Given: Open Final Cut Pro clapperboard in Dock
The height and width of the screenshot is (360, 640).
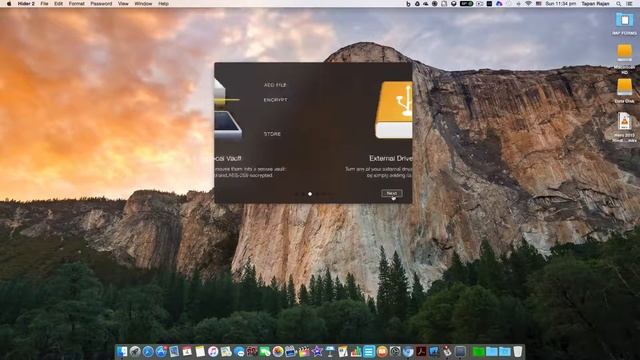Looking at the screenshot, I should point(304,351).
